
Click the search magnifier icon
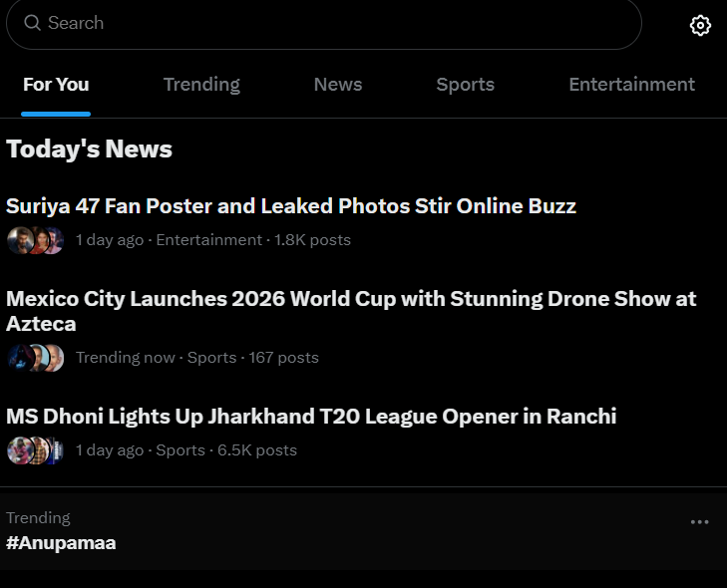click(x=32, y=22)
